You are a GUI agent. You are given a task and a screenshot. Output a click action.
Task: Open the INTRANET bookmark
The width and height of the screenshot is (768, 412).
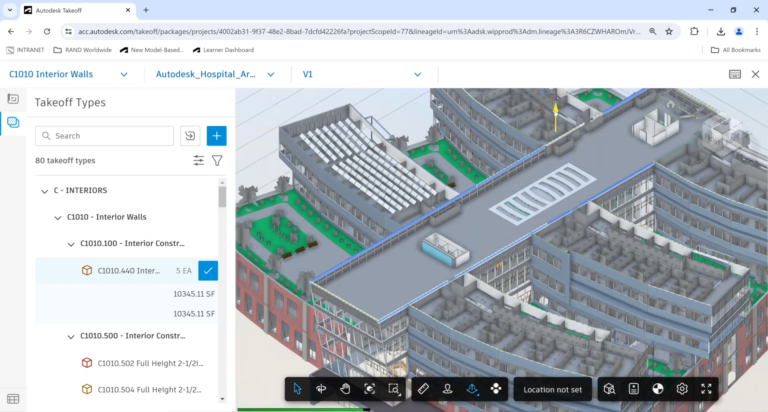[25, 50]
